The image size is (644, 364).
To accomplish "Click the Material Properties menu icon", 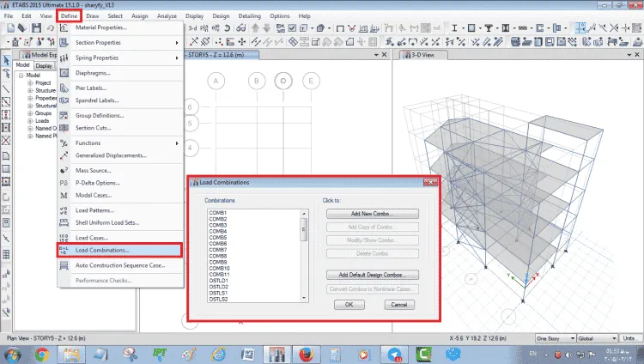I will 64,27.
